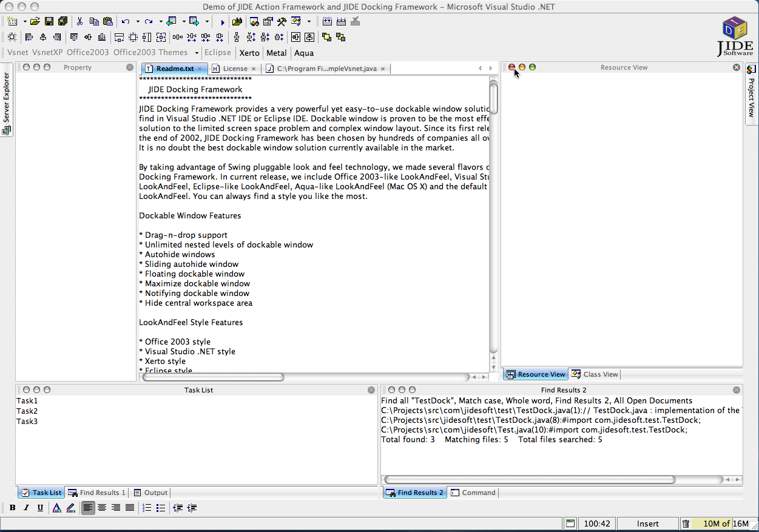The image size is (759, 532).
Task: Select Task2 in the Task List
Action: pyautogui.click(x=27, y=411)
